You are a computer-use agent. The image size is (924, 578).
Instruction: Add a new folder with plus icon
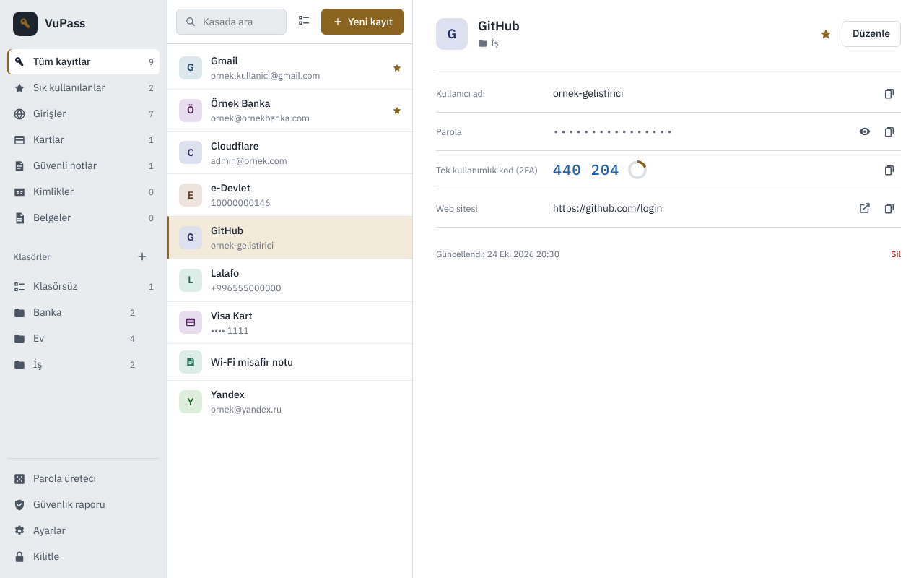142,256
